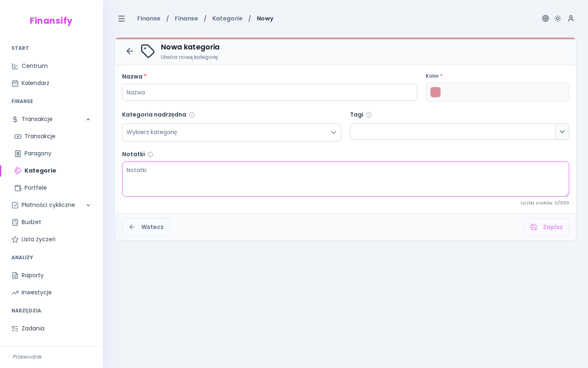Click the Zapisz button
This screenshot has height=368, width=588.
coord(546,227)
